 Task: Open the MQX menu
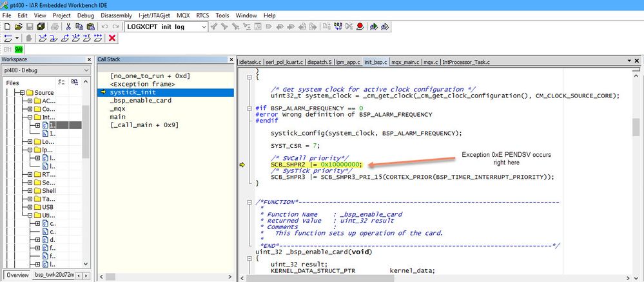point(183,15)
